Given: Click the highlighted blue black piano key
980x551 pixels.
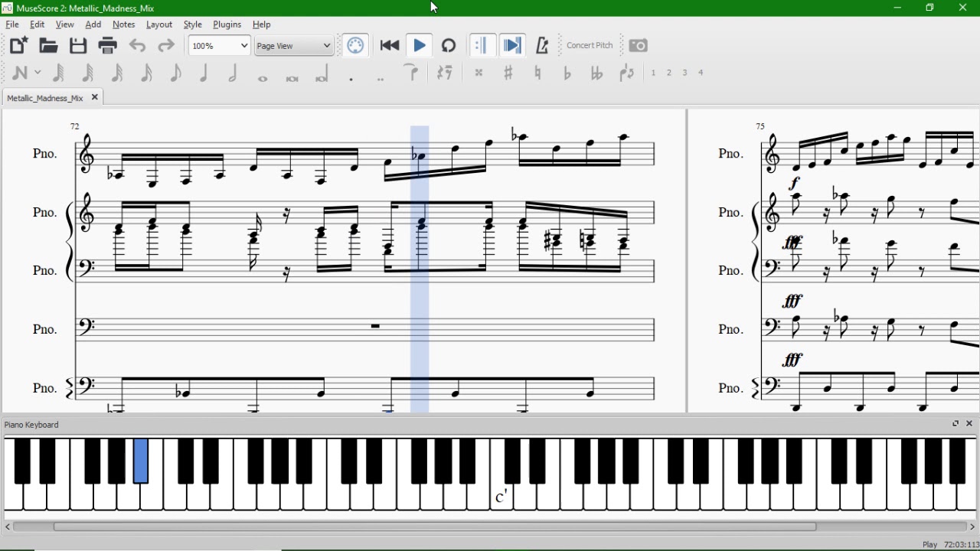Looking at the screenshot, I should coord(141,461).
